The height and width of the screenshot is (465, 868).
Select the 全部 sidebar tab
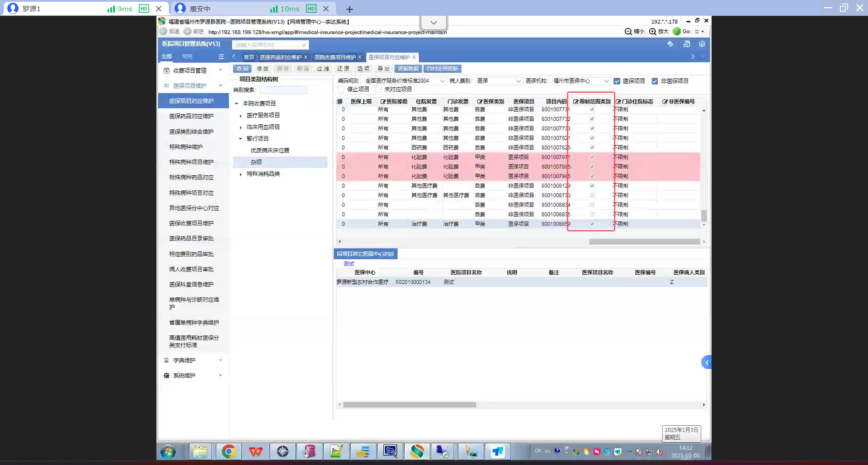pos(167,56)
